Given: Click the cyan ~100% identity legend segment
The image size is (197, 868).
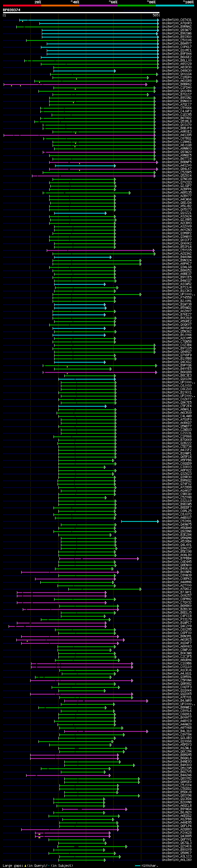Looking at the screenshot, I should click(x=175, y=6).
